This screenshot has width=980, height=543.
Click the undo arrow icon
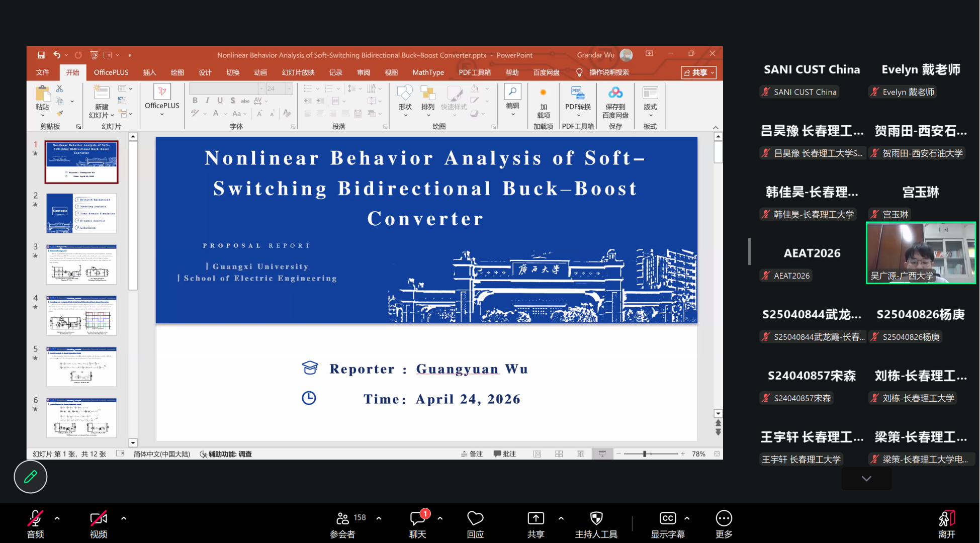coord(57,55)
